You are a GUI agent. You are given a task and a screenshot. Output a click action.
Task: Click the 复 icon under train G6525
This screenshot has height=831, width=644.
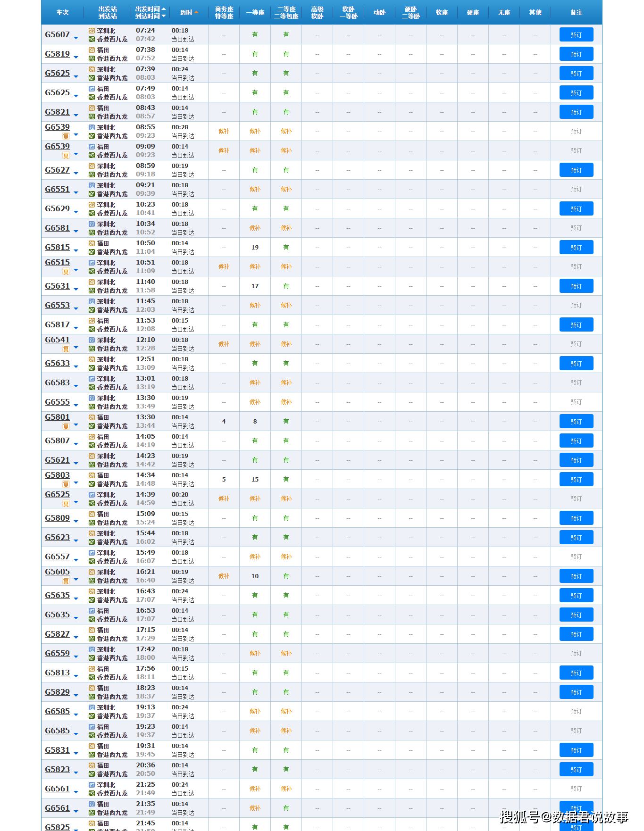(x=66, y=504)
